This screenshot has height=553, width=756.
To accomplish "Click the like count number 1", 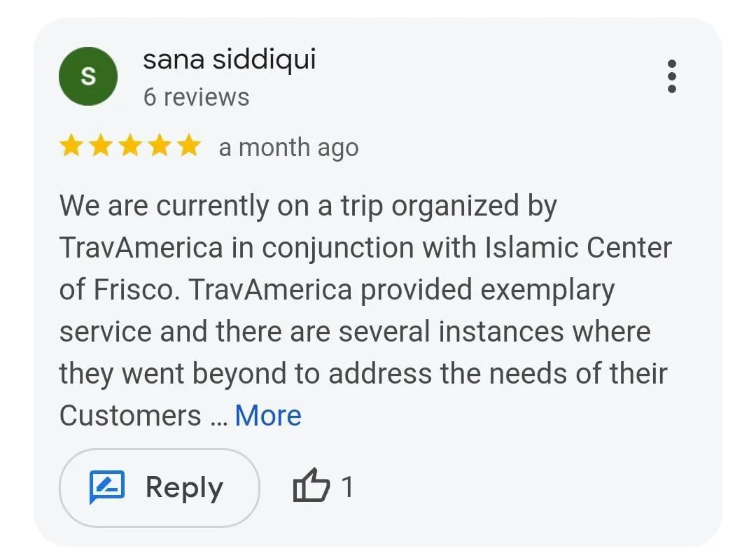I will (347, 486).
